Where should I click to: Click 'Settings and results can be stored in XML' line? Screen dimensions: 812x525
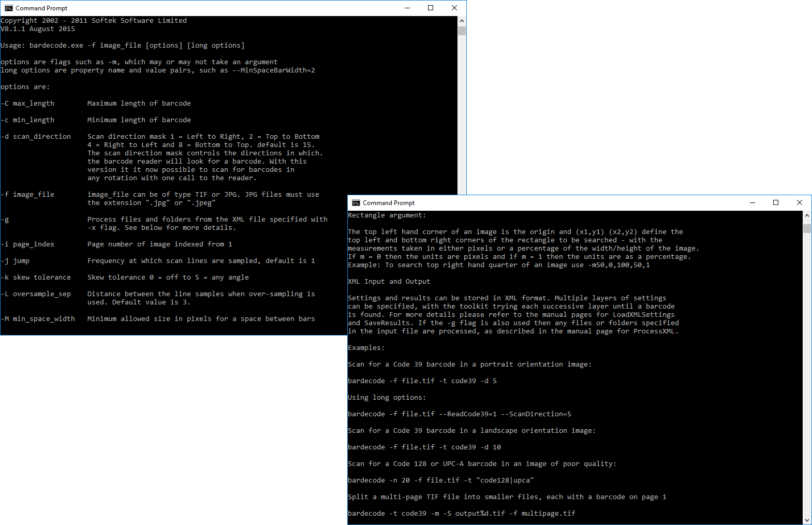[507, 298]
